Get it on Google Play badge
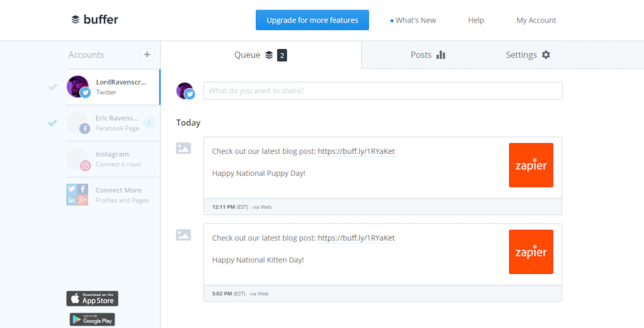The image size is (644, 328). tap(92, 319)
